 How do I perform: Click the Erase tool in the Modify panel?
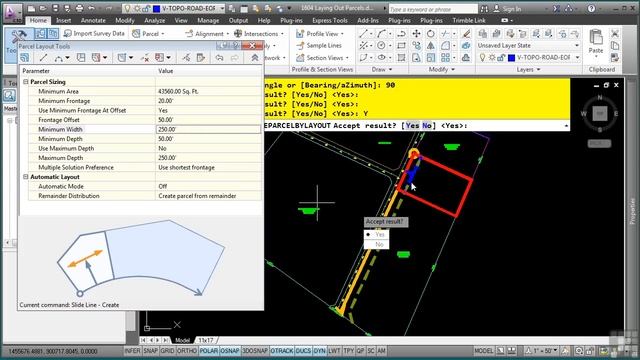pyautogui.click(x=466, y=34)
